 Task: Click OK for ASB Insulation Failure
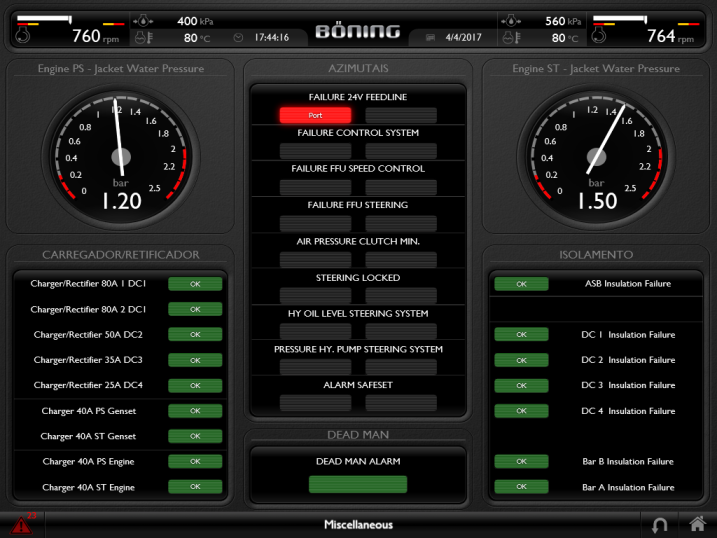click(x=521, y=284)
